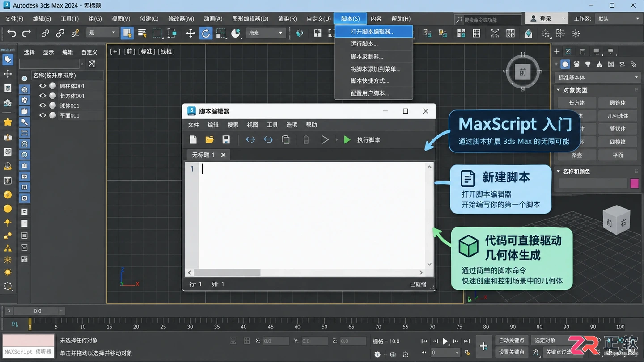Image resolution: width=644 pixels, height=362 pixels.
Task: Select the Geometry sphere category icon
Action: tap(565, 64)
